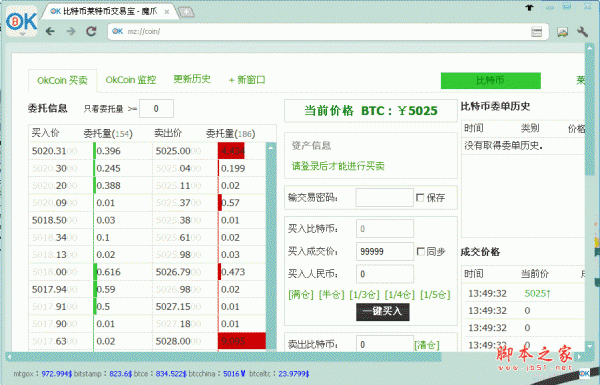Click the bitstamp 823.6$ status entry

103,374
